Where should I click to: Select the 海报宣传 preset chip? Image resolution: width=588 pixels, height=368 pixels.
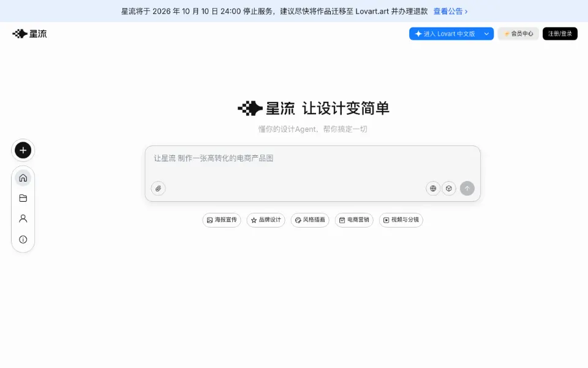pyautogui.click(x=222, y=220)
